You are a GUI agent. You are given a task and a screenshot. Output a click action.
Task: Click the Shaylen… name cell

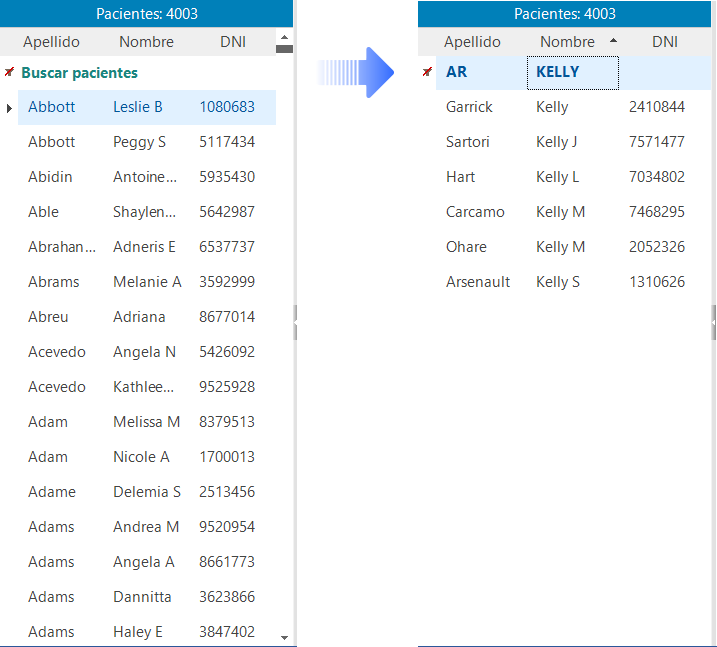(x=144, y=212)
